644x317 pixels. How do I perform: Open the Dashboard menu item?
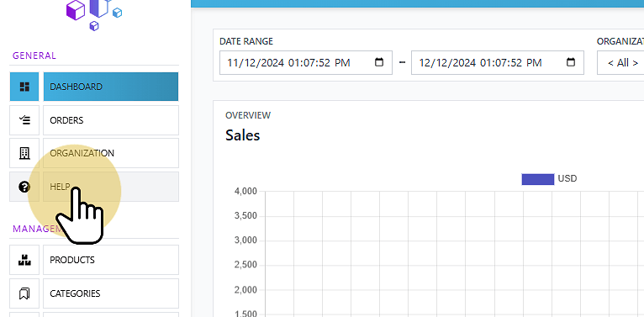coord(111,87)
